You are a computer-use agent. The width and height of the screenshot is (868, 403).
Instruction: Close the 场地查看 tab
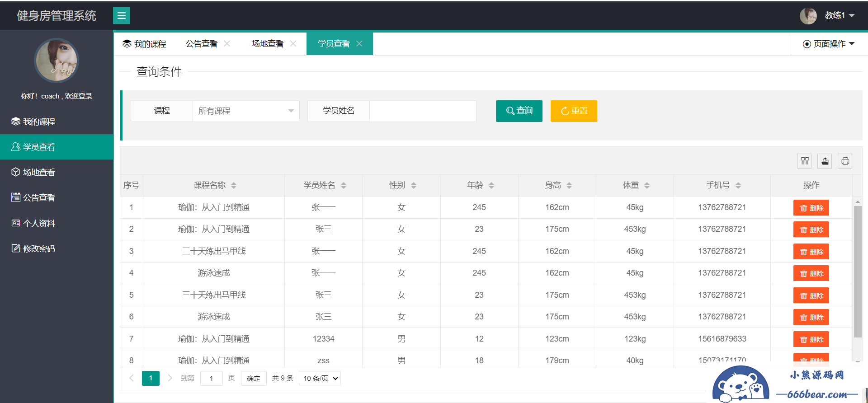tap(293, 44)
